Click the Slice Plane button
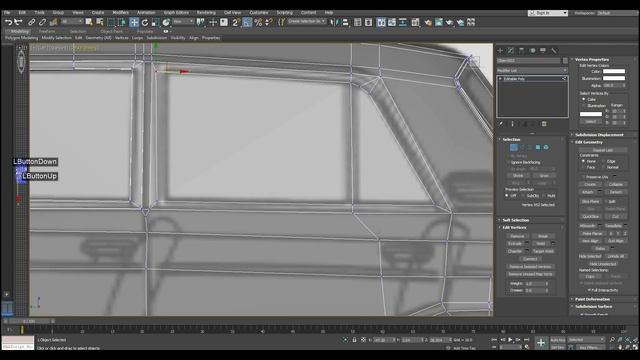This screenshot has height=360, width=640. pos(590,202)
